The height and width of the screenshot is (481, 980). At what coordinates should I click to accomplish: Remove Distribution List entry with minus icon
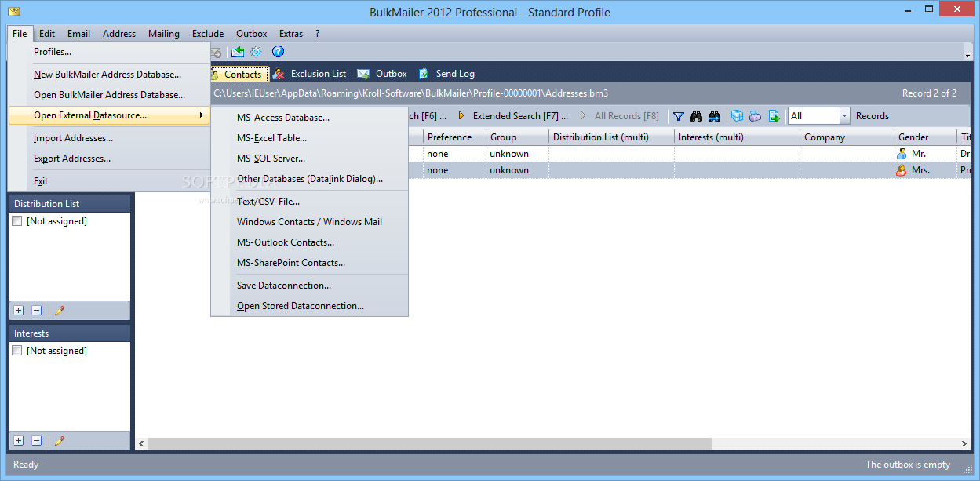[x=36, y=311]
